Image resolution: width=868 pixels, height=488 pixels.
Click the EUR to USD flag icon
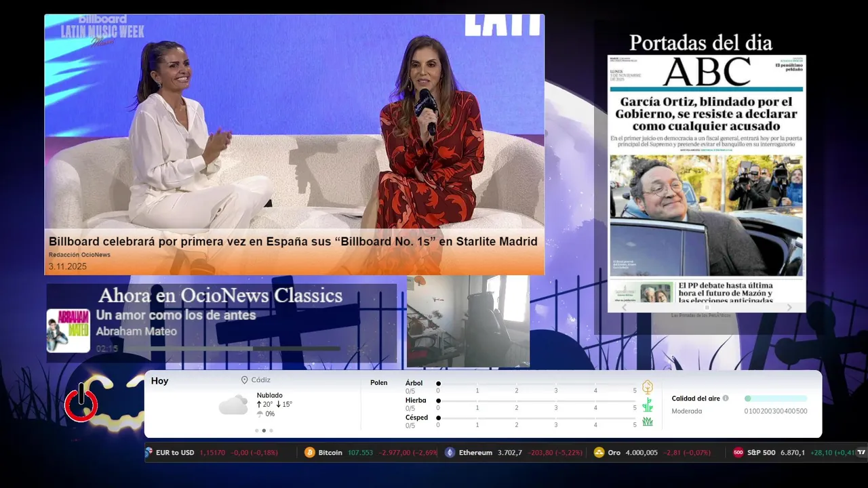point(149,452)
